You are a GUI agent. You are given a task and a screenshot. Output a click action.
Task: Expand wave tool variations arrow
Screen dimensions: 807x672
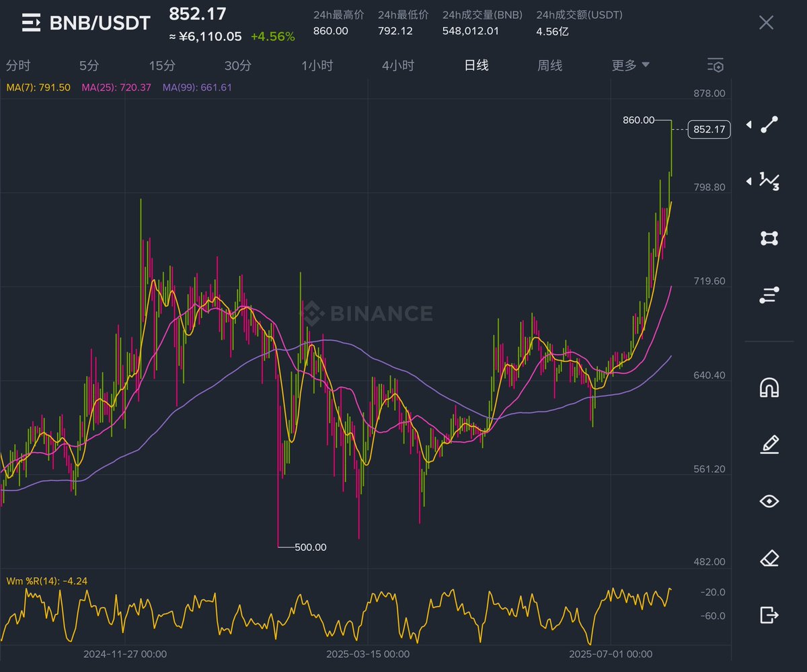[x=748, y=181]
